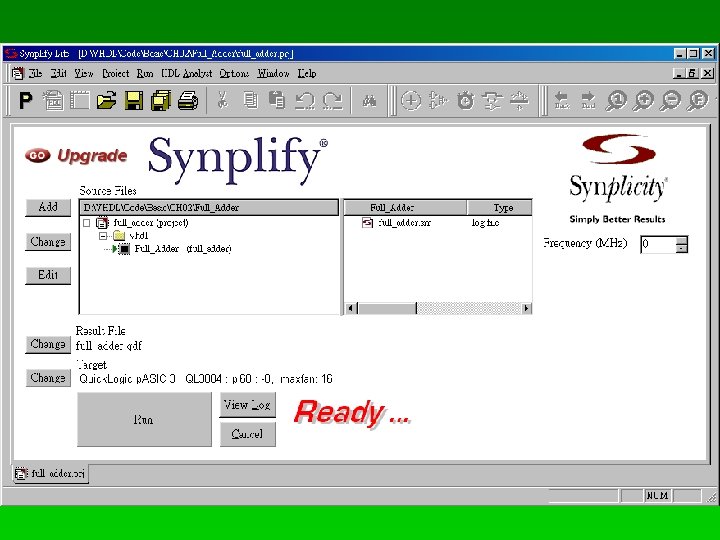Open the Options menu
The width and height of the screenshot is (720, 540).
pos(234,73)
